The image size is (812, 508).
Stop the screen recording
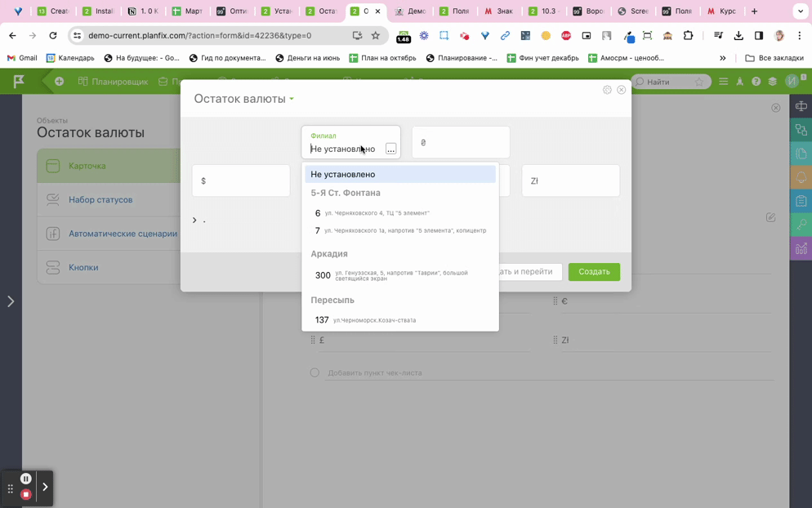[x=26, y=494]
